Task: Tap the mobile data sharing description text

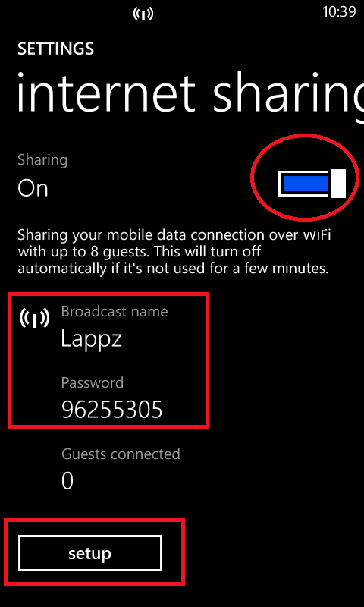Action: tap(174, 252)
